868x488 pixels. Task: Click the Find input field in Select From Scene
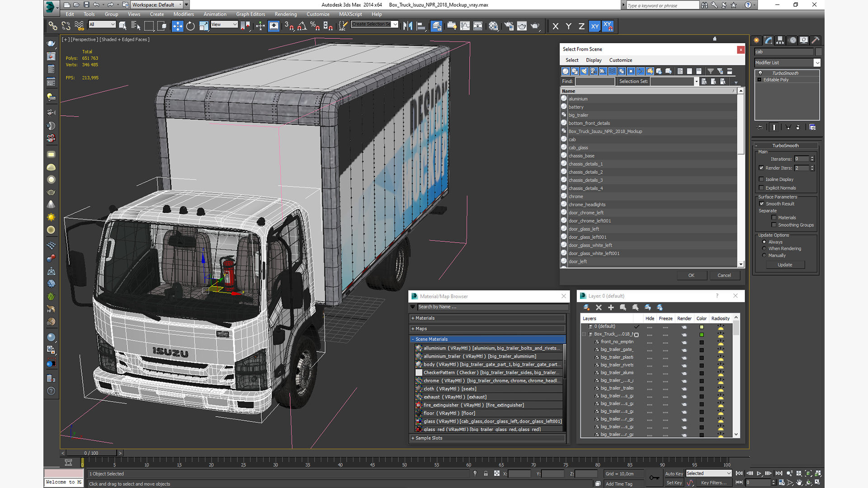595,81
